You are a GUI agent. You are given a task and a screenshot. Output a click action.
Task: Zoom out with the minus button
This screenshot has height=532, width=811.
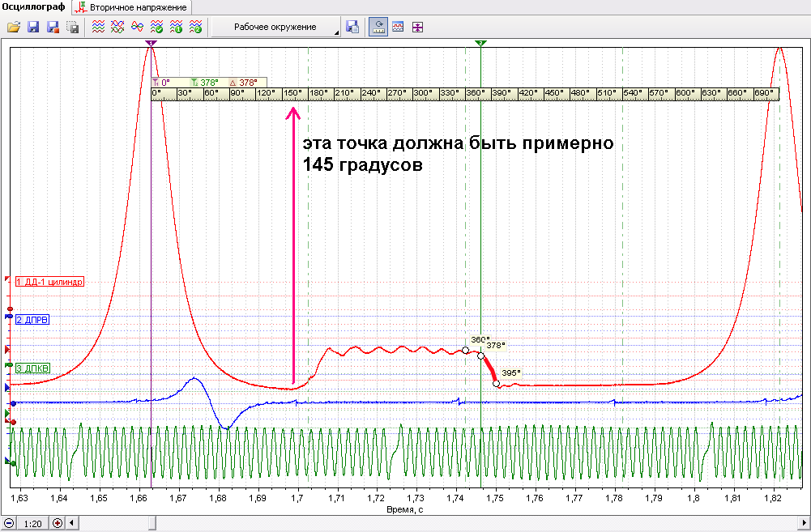pyautogui.click(x=8, y=523)
